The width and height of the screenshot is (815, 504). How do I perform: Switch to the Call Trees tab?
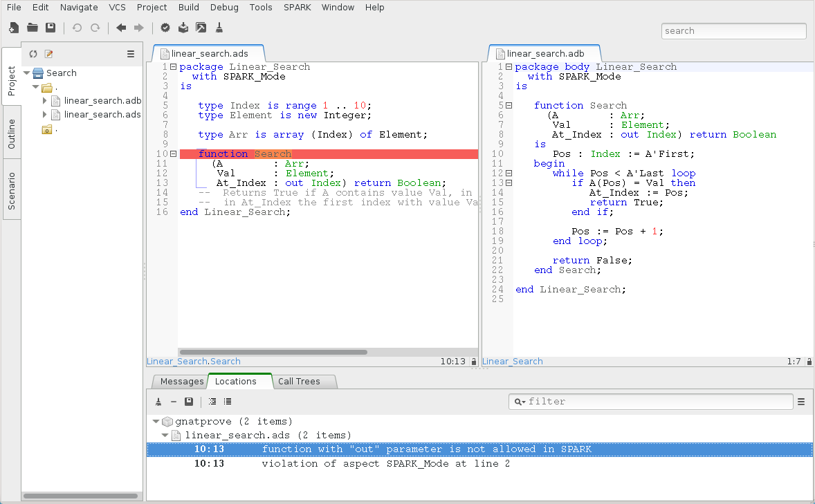[300, 382]
